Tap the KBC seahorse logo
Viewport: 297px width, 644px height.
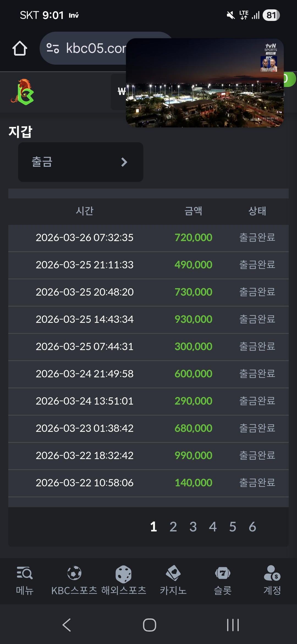coord(23,92)
